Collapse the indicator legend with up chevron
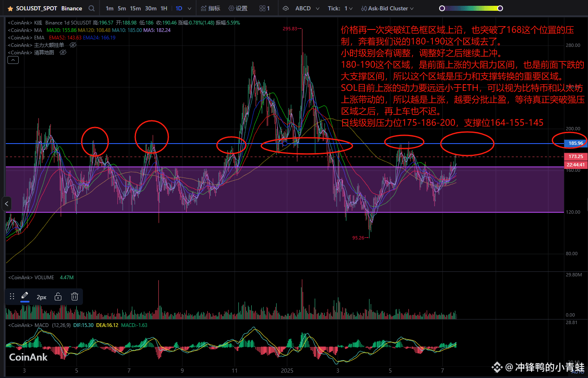This screenshot has height=378, width=588. click(13, 60)
